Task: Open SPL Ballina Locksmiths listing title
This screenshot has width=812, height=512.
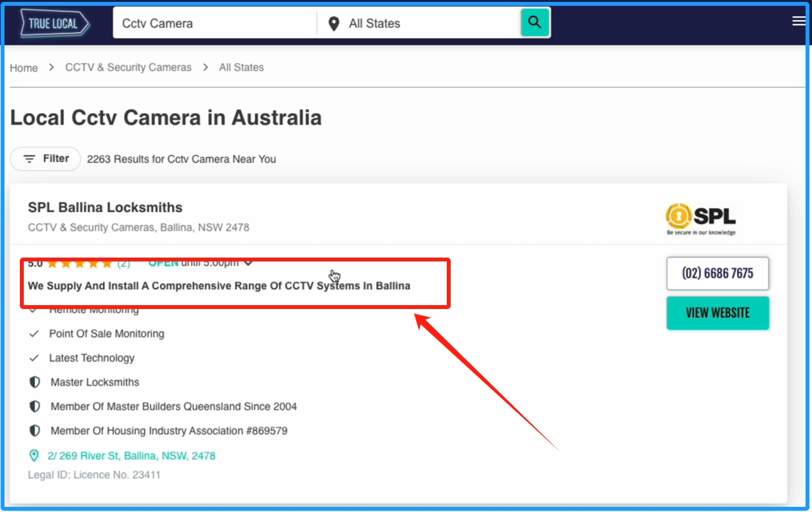Action: point(105,207)
